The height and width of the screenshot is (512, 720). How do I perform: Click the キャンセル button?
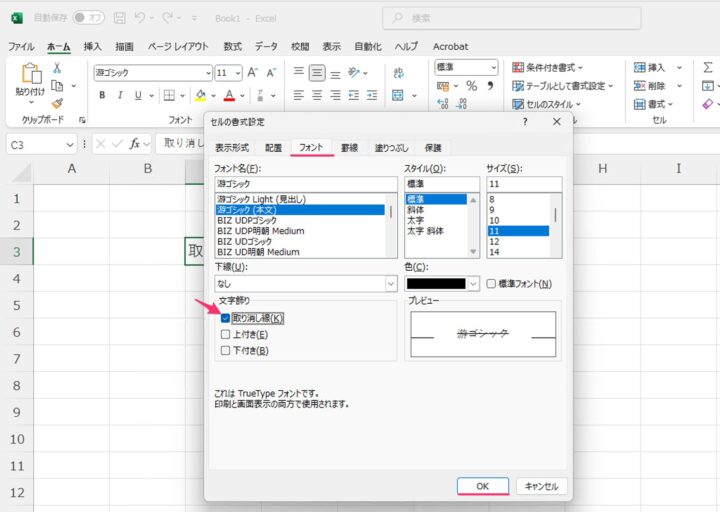[541, 486]
